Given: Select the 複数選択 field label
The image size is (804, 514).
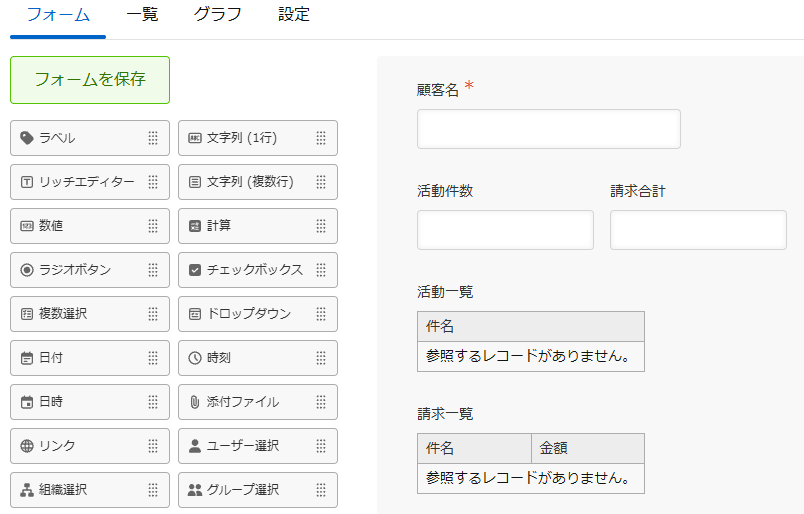Looking at the screenshot, I should click(x=63, y=314).
